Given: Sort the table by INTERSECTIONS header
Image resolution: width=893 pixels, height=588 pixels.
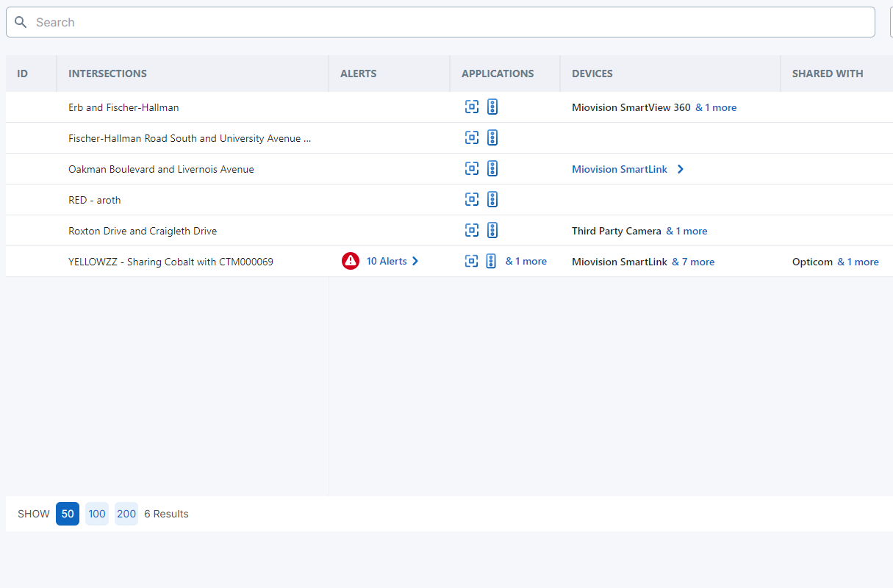Looking at the screenshot, I should [107, 73].
